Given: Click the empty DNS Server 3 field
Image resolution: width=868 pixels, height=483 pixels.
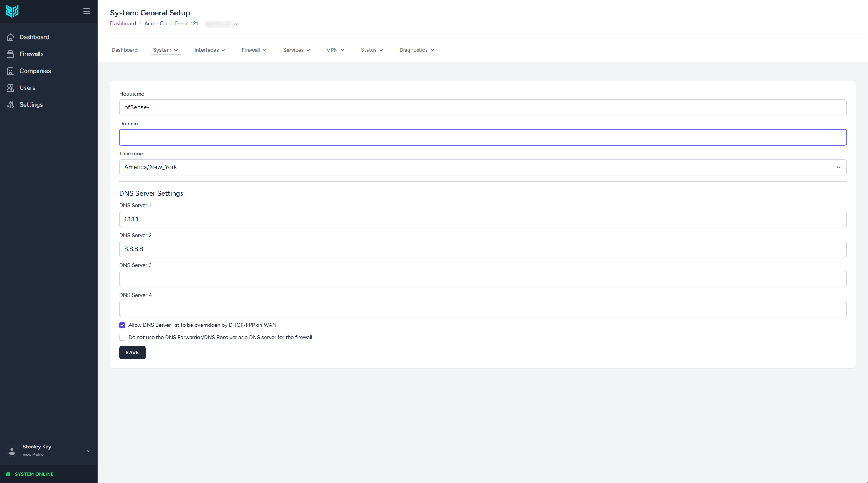Looking at the screenshot, I should coord(483,279).
